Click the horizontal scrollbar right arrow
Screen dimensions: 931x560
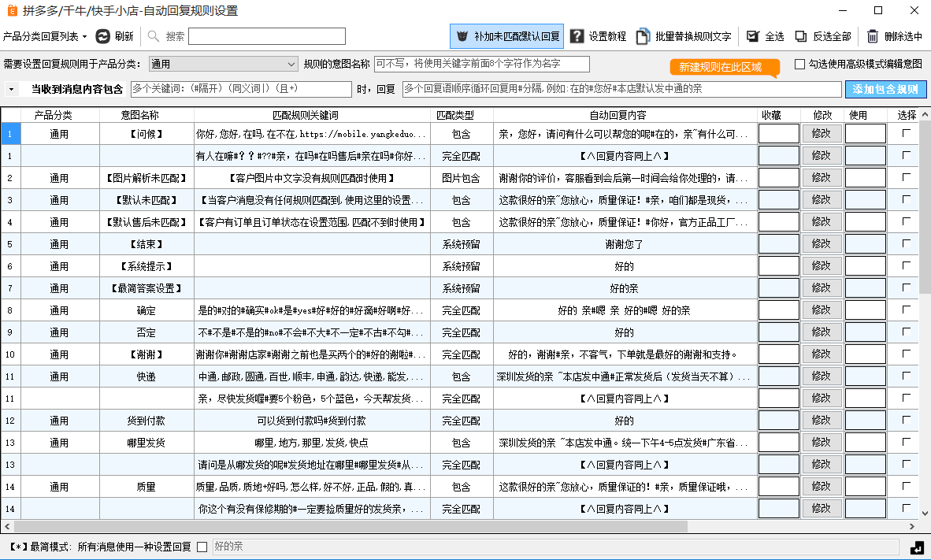coord(912,526)
